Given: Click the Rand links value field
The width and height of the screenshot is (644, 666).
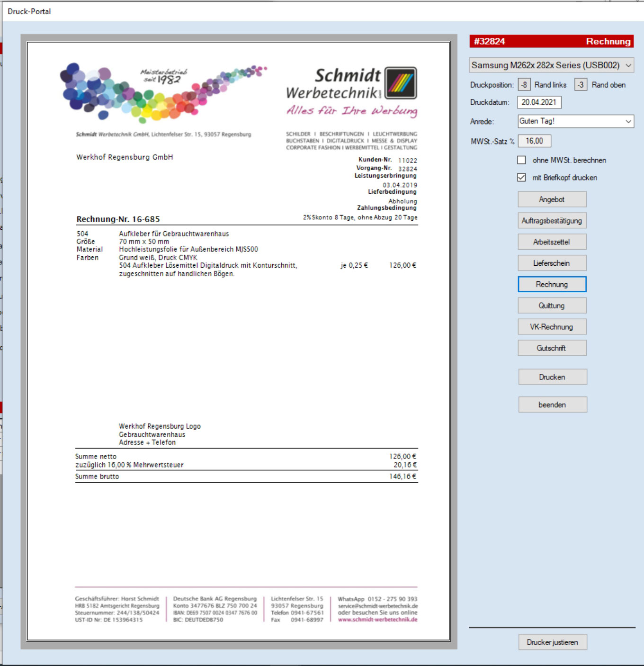Looking at the screenshot, I should click(524, 85).
